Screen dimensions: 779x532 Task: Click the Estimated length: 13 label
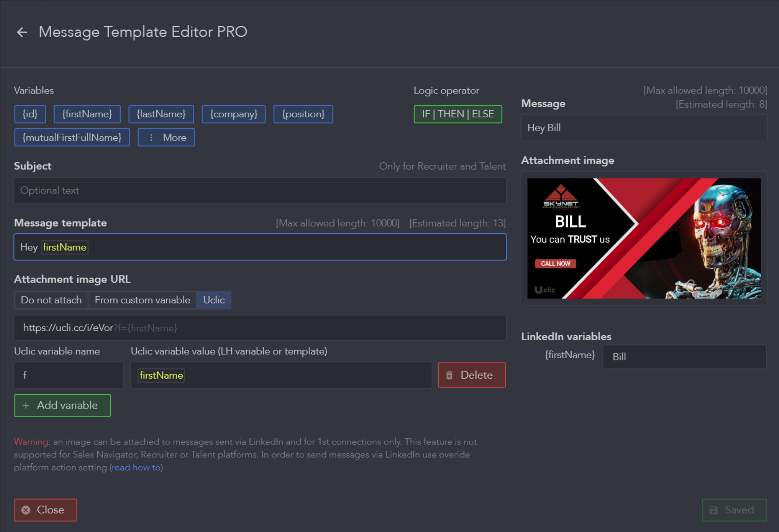point(457,223)
